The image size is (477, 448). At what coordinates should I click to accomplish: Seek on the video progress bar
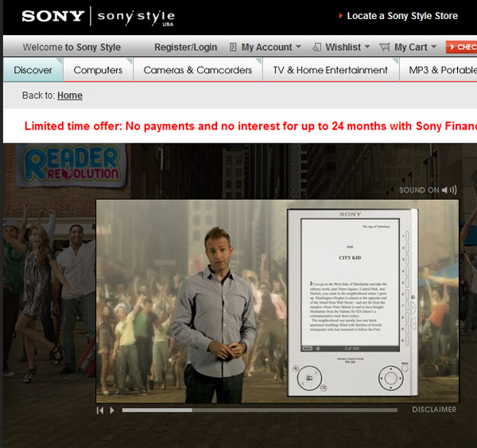pos(260,411)
